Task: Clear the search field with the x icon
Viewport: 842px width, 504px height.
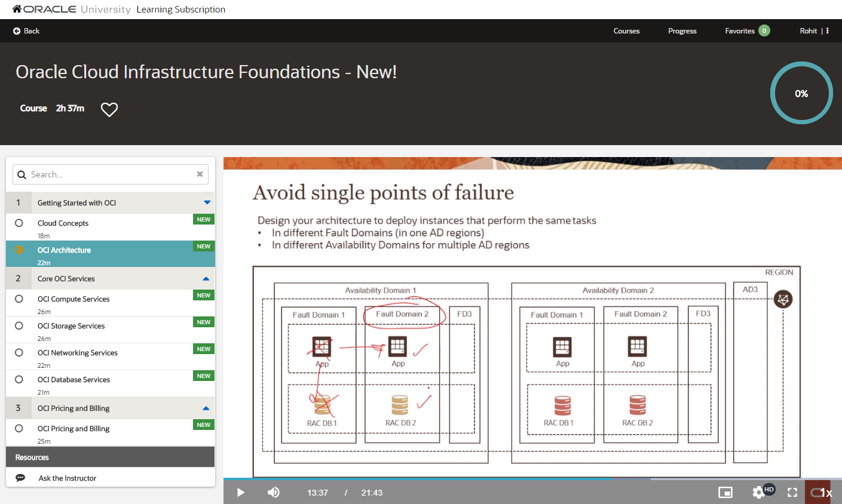Action: tap(200, 174)
